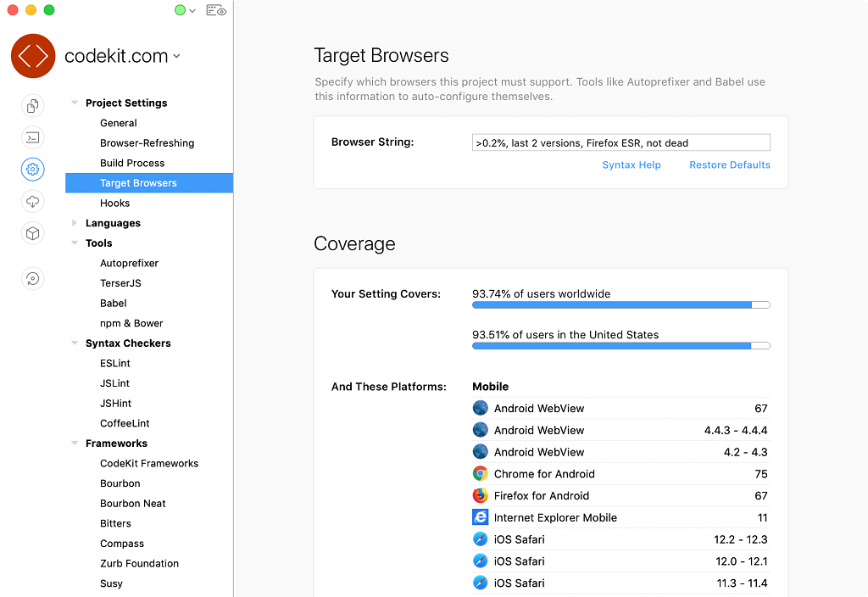Image resolution: width=868 pixels, height=597 pixels.
Task: Open the Files view icon in sidebar
Action: (33, 106)
